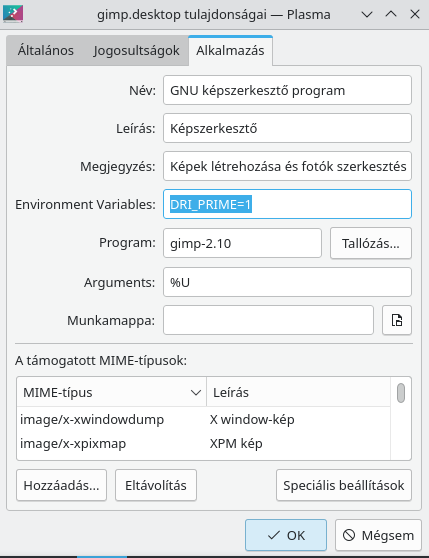Click the Program field containing gimp-2.10
The width and height of the screenshot is (429, 558).
[242, 243]
